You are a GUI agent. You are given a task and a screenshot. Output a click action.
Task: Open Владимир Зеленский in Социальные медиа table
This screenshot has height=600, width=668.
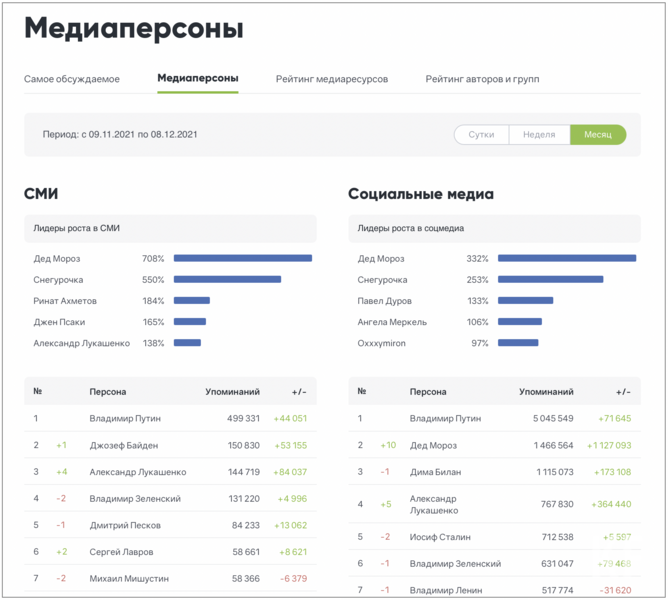pos(455,564)
